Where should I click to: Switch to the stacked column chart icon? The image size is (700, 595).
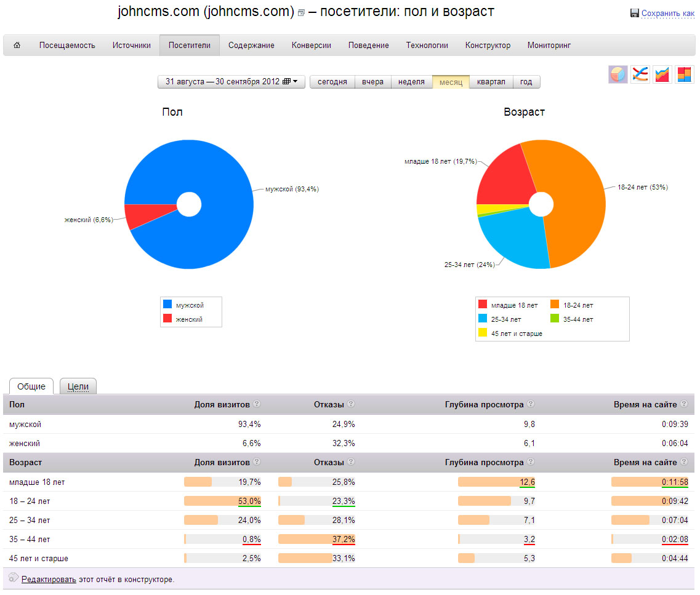tap(685, 75)
